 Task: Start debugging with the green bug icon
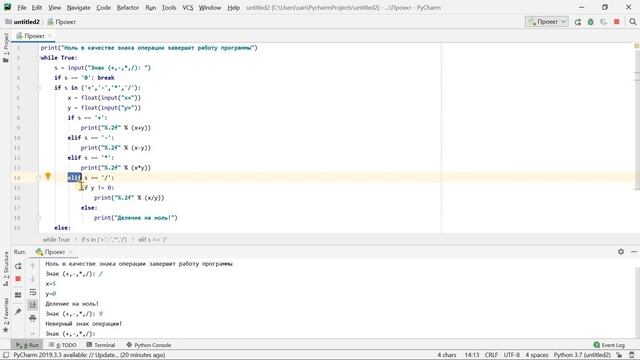[591, 22]
